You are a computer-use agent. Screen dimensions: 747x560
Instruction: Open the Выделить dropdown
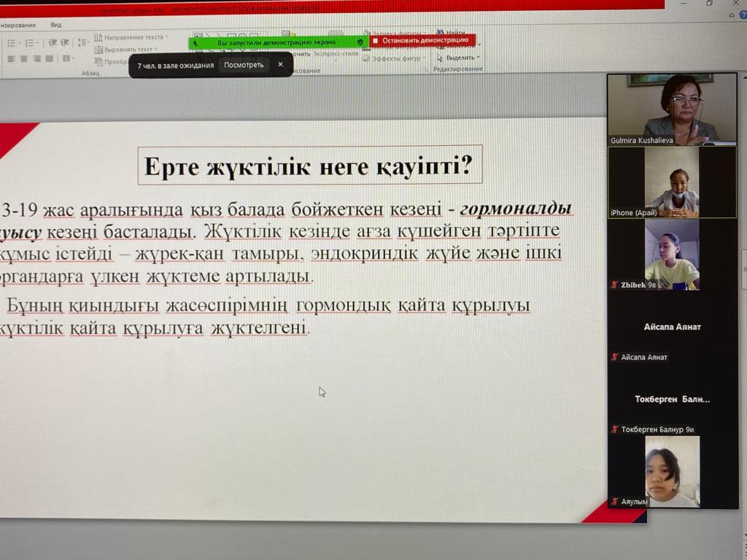click(460, 58)
